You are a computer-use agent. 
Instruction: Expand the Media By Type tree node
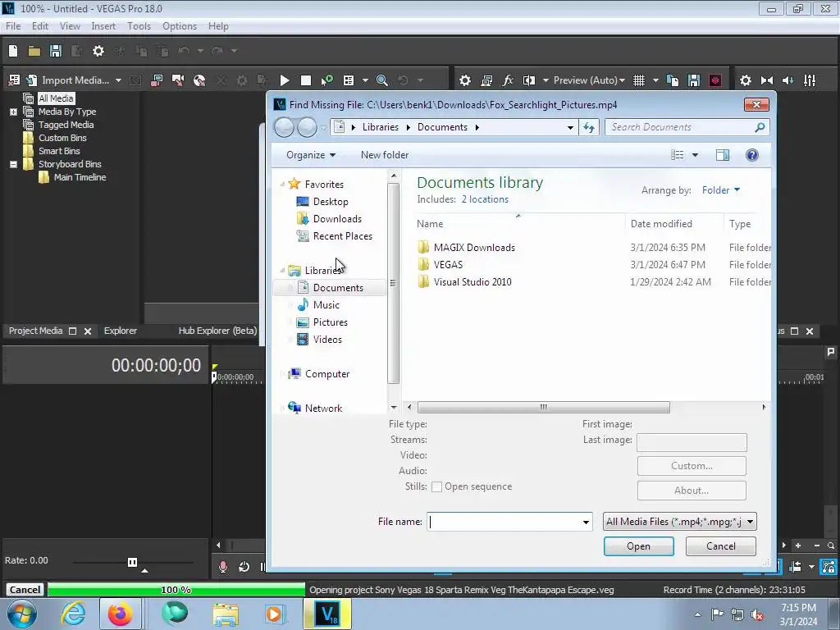(x=13, y=112)
